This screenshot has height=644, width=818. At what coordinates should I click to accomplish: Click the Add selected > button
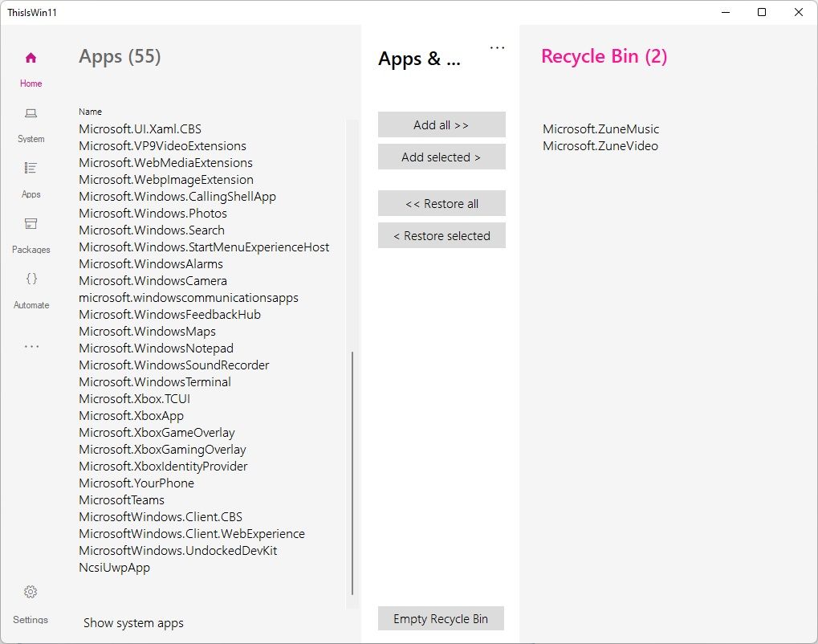442,157
